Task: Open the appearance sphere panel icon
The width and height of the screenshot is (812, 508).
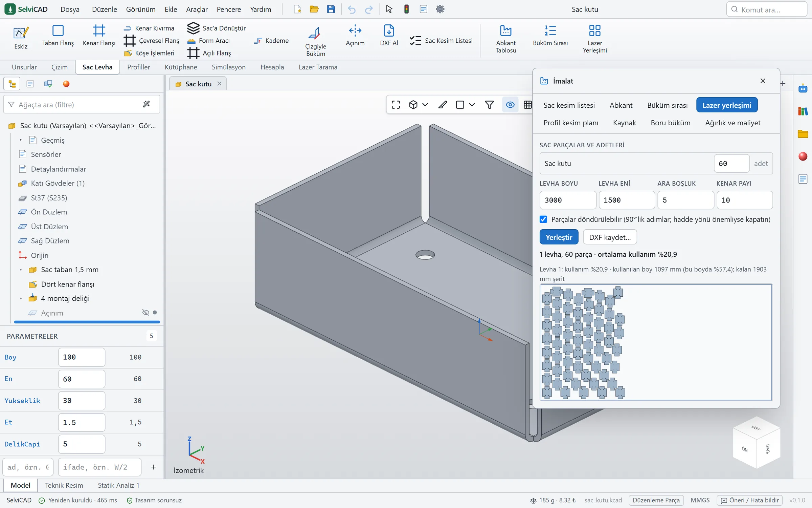Action: pos(66,84)
